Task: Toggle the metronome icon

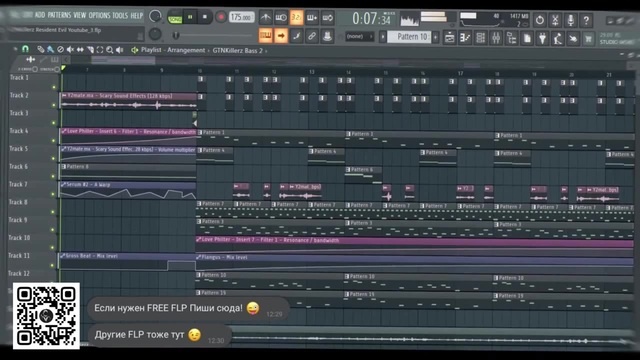Action: [x=266, y=18]
